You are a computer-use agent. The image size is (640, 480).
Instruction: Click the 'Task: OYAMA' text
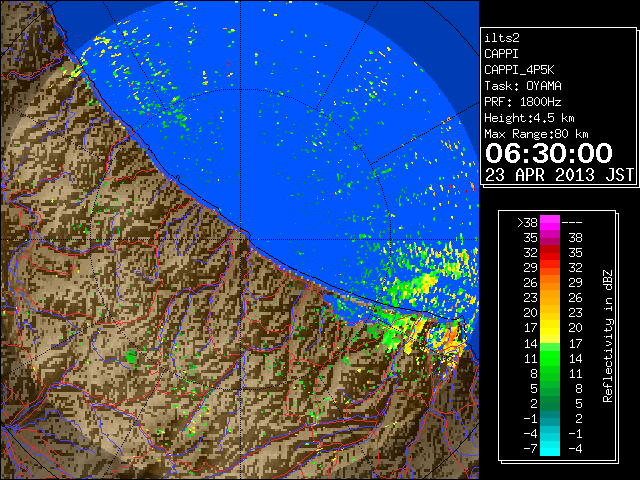pyautogui.click(x=523, y=86)
